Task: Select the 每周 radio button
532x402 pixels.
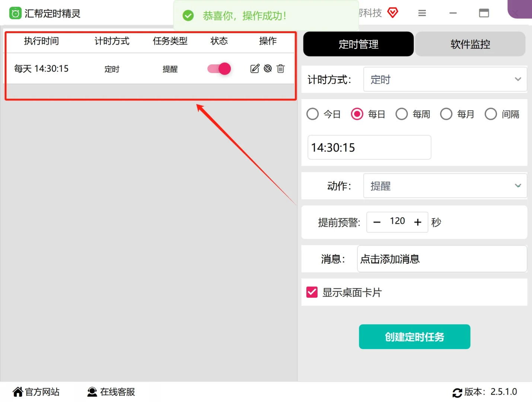Action: click(402, 114)
